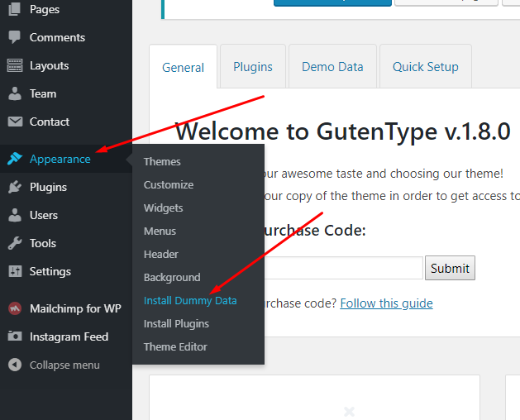
Task: Click the Instagram Feed camera icon
Action: pyautogui.click(x=15, y=336)
